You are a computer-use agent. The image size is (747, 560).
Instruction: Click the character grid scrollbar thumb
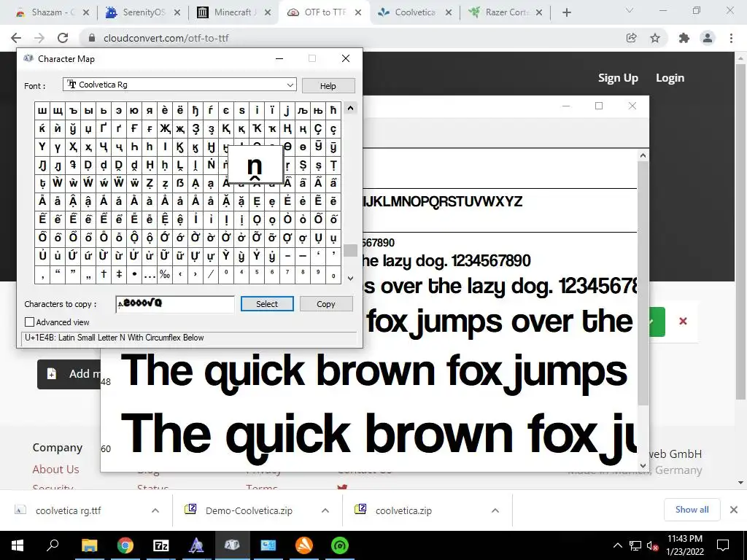(x=350, y=251)
